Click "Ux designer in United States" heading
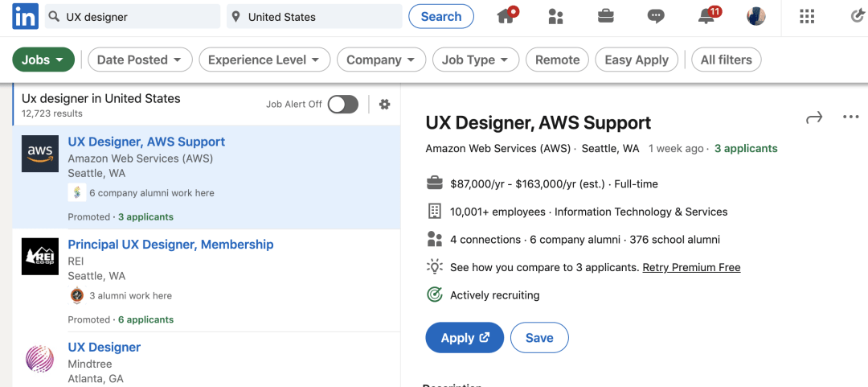868x387 pixels. click(x=100, y=99)
